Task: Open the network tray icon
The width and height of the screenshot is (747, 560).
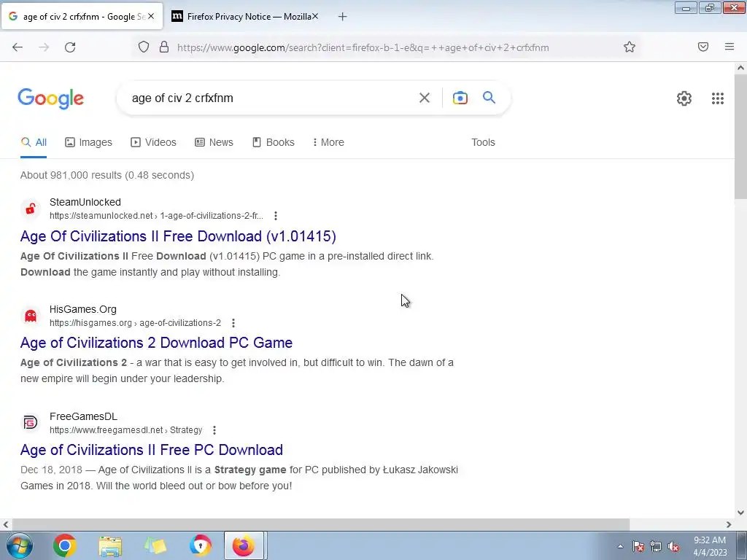Action: (x=656, y=546)
